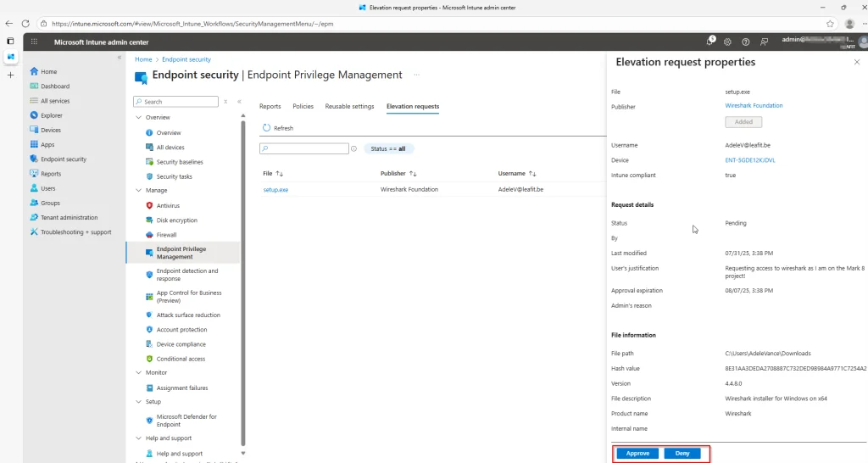This screenshot has width=868, height=463.
Task: Approve the elevation request
Action: click(x=637, y=453)
